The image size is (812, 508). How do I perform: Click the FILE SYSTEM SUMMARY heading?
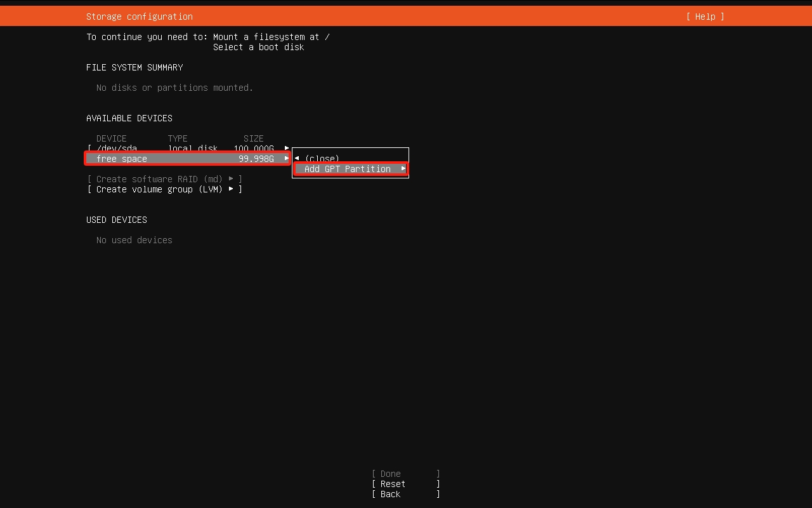click(134, 67)
